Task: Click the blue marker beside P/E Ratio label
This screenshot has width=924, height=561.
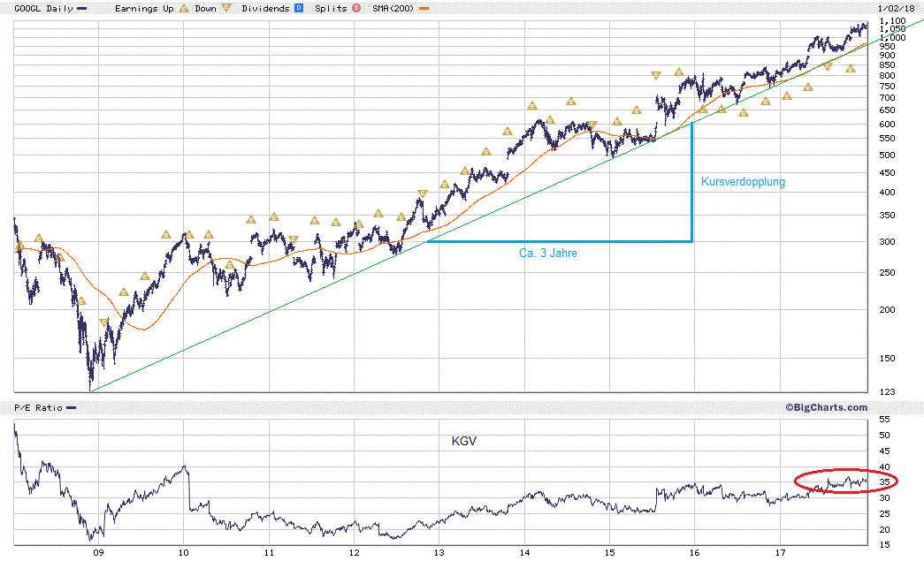Action: (71, 408)
